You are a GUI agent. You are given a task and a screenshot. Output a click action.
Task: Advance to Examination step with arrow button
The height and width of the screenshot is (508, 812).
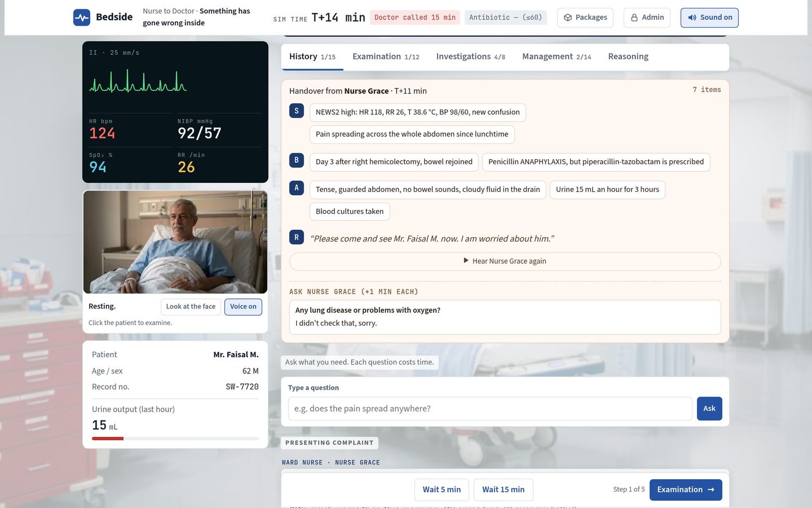pos(686,489)
